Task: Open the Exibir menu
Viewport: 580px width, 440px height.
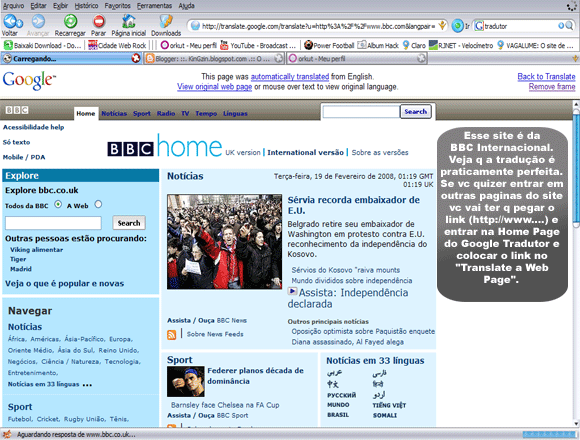Action: tap(61, 6)
